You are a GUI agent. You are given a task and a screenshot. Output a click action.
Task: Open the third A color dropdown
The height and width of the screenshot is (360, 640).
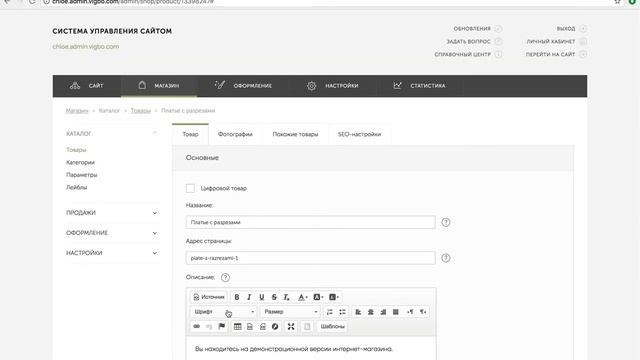coord(334,297)
